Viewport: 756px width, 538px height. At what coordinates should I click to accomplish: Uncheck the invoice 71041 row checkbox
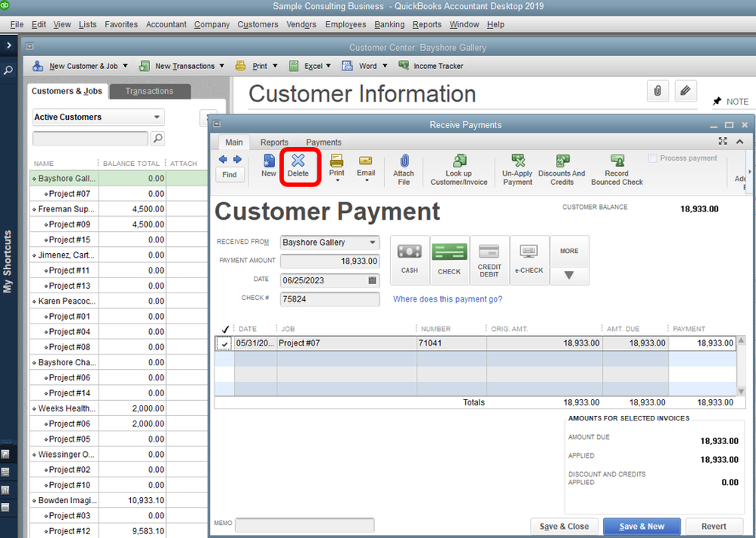224,344
